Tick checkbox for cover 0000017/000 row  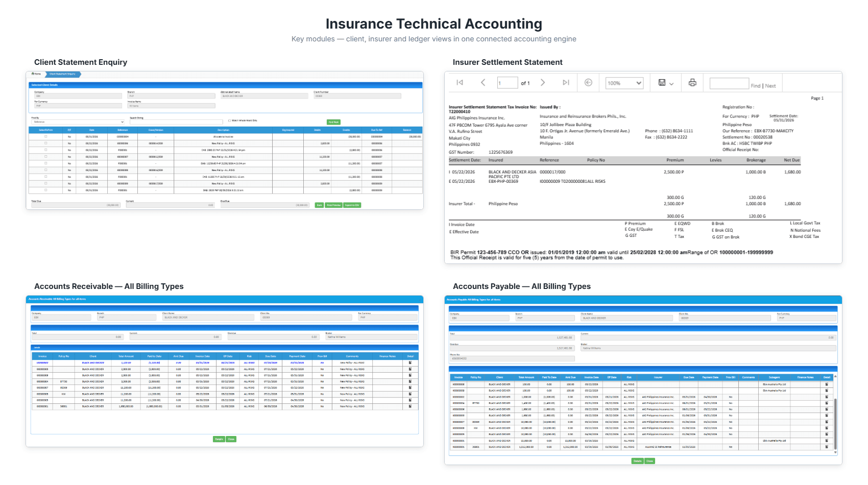(45, 183)
